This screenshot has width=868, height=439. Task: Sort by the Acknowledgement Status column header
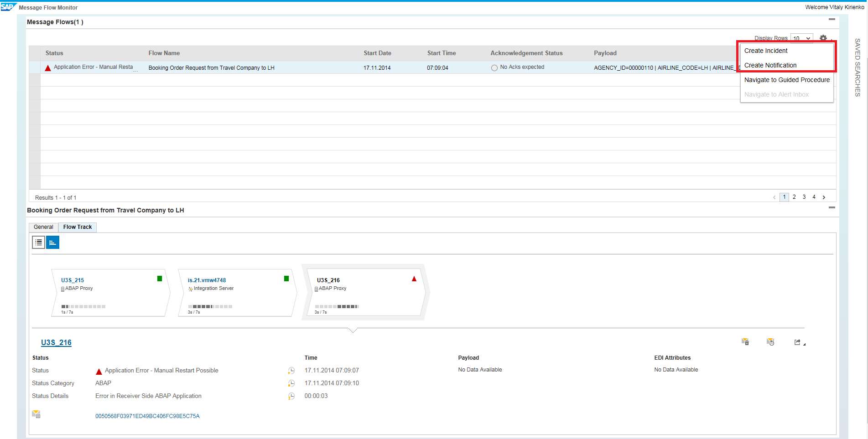pyautogui.click(x=526, y=53)
